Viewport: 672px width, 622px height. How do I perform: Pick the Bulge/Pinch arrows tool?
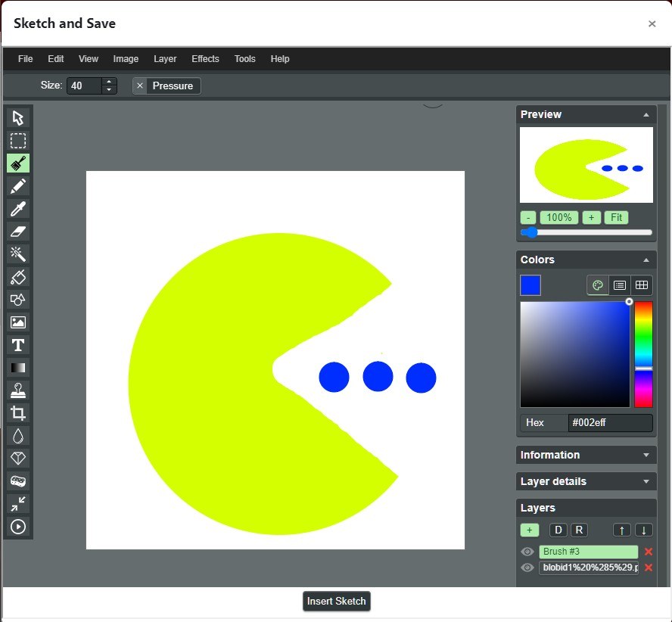coord(18,504)
